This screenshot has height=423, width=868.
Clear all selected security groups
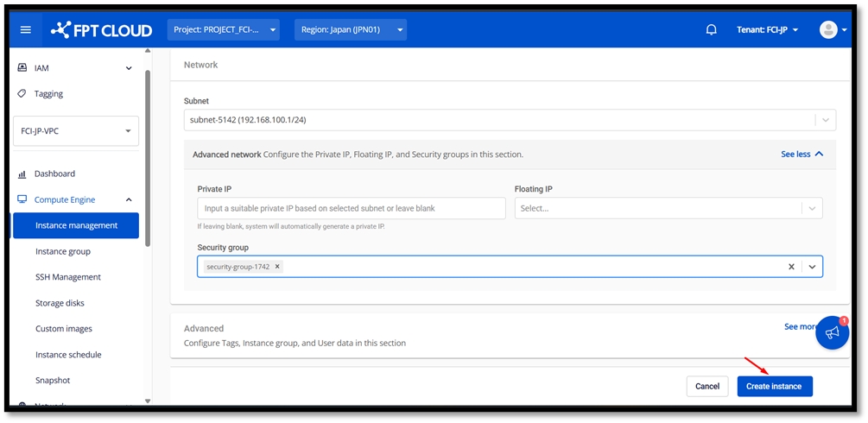tap(791, 267)
